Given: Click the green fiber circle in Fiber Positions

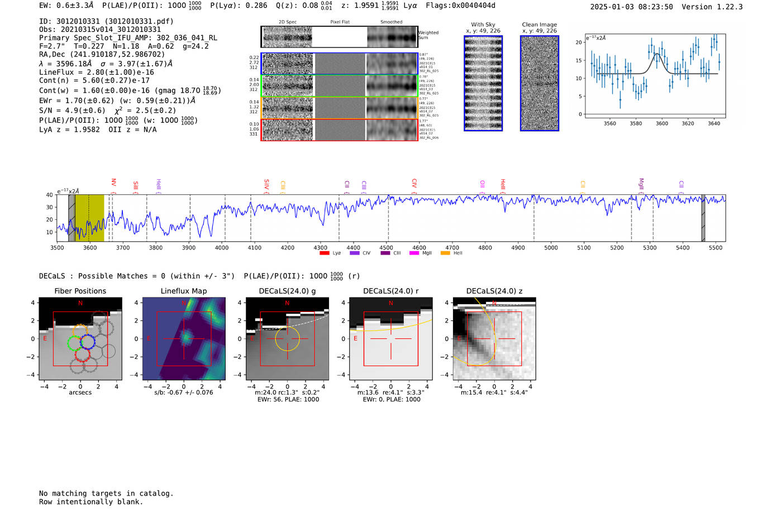Looking at the screenshot, I should pyautogui.click(x=75, y=343).
